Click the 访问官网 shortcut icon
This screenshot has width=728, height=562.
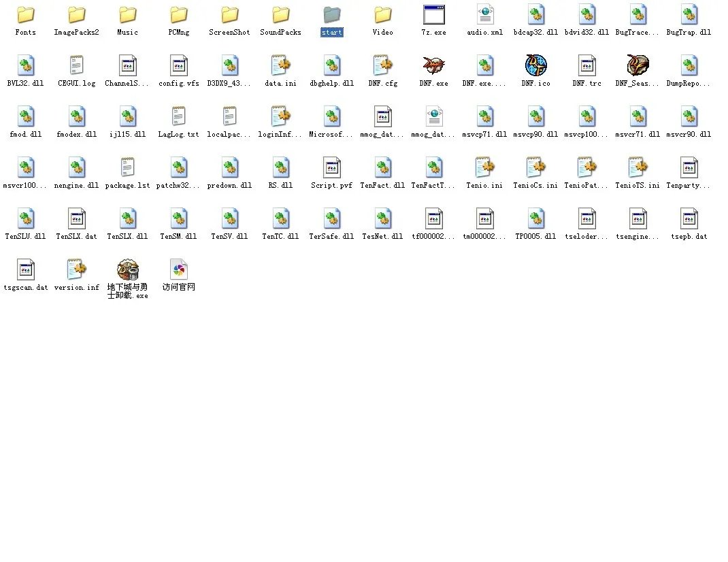tap(178, 270)
